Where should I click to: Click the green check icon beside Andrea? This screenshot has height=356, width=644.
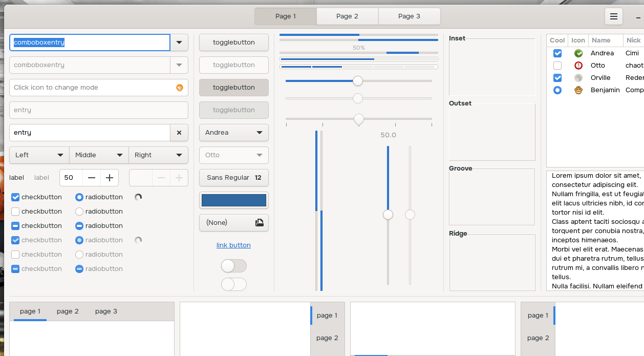pos(578,53)
